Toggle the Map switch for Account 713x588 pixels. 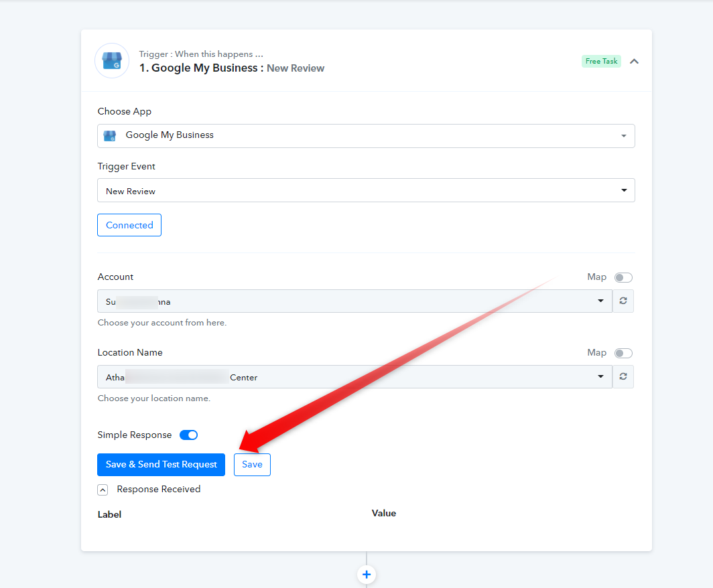point(623,277)
